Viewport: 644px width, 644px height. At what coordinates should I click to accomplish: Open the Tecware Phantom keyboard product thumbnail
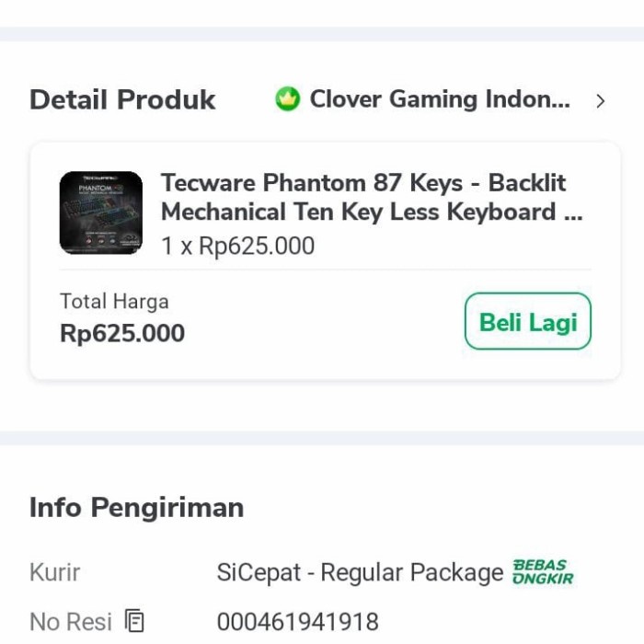[101, 213]
